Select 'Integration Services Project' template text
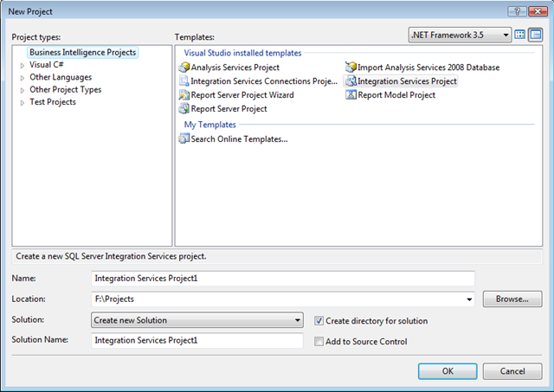Viewport: 554px width, 392px height. click(407, 80)
